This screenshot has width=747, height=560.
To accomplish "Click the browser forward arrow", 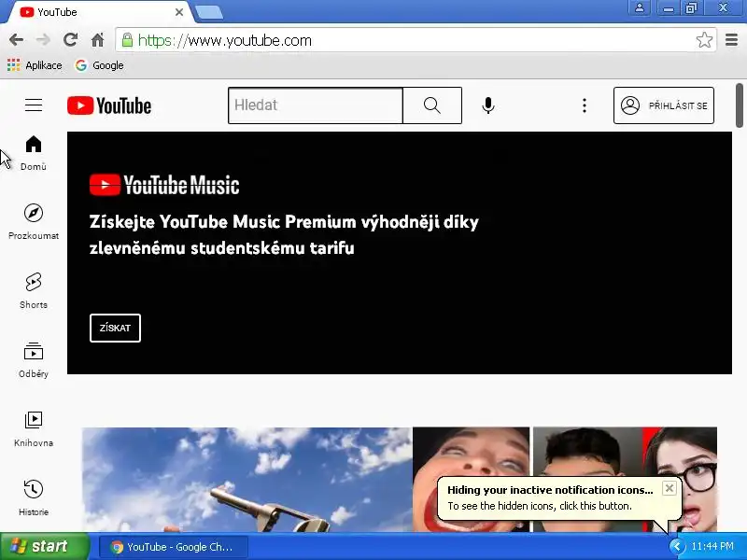I will pyautogui.click(x=43, y=40).
